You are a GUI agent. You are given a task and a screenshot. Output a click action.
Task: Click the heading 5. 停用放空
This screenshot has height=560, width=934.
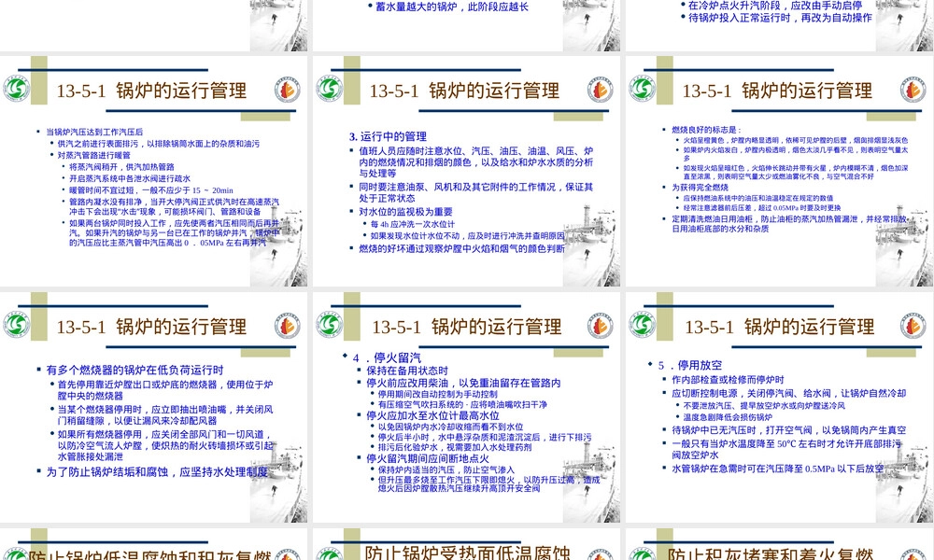click(x=690, y=365)
